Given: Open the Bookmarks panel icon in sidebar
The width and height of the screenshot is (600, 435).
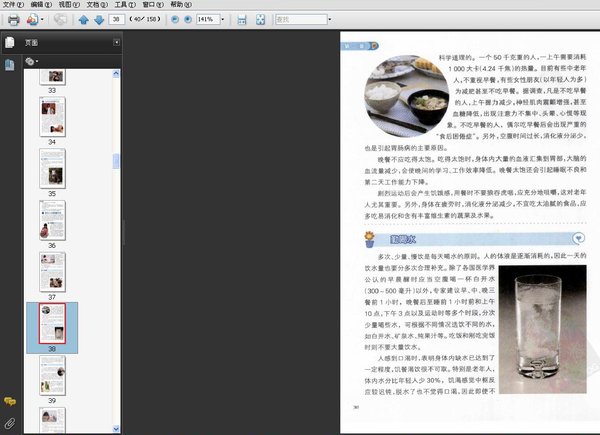Looking at the screenshot, I should coord(9,64).
